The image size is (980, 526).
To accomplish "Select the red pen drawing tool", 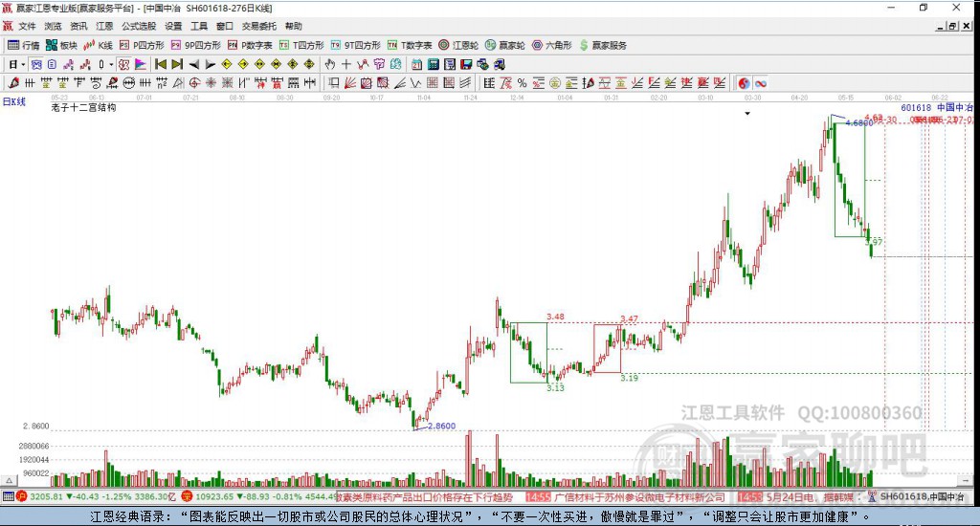I will (13, 83).
